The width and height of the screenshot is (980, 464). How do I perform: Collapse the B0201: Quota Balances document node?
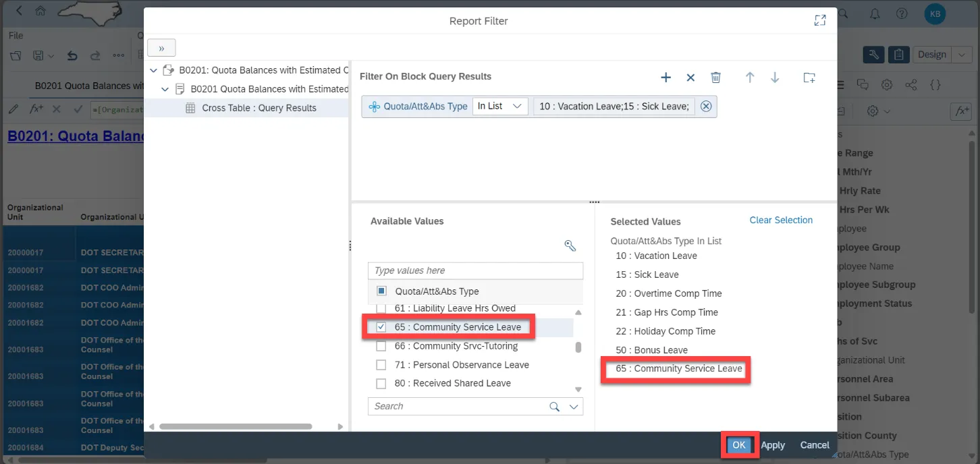click(x=154, y=70)
